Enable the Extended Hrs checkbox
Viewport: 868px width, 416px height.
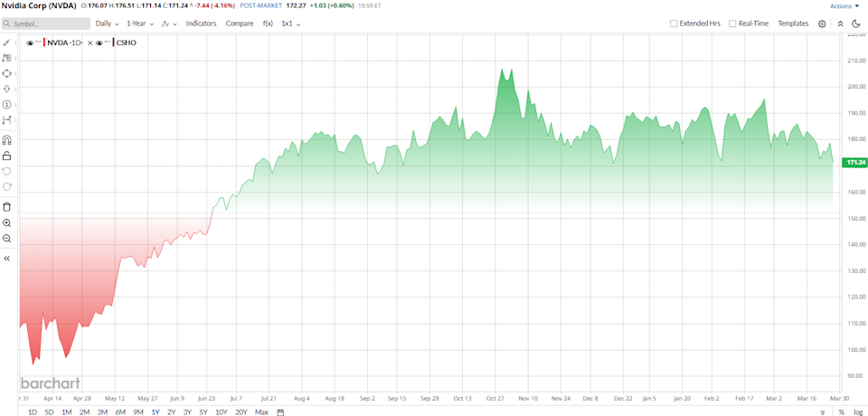pyautogui.click(x=674, y=24)
